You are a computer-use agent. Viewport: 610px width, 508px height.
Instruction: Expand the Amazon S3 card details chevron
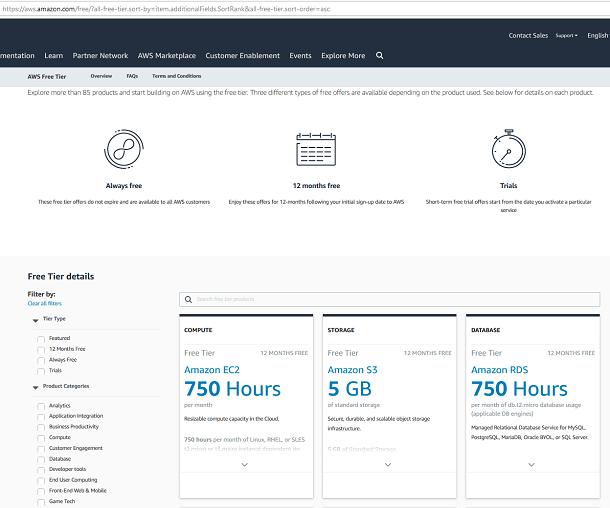coord(388,464)
